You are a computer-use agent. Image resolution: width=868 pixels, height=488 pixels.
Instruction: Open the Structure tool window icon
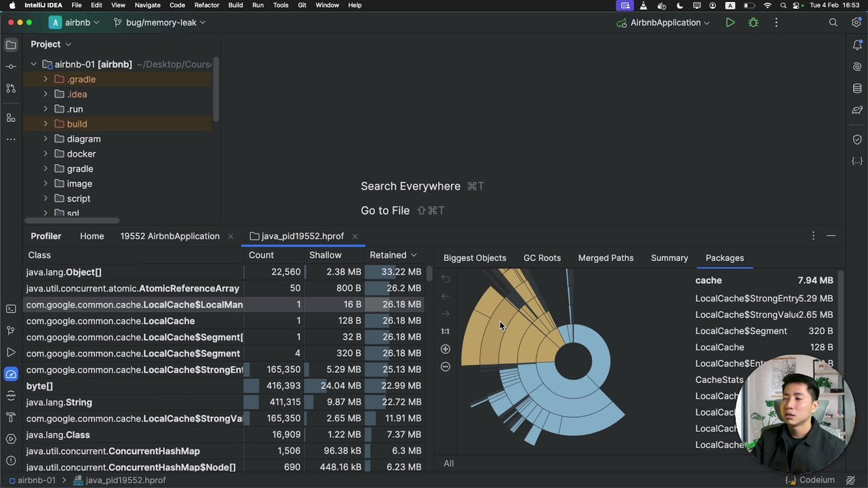(11, 118)
